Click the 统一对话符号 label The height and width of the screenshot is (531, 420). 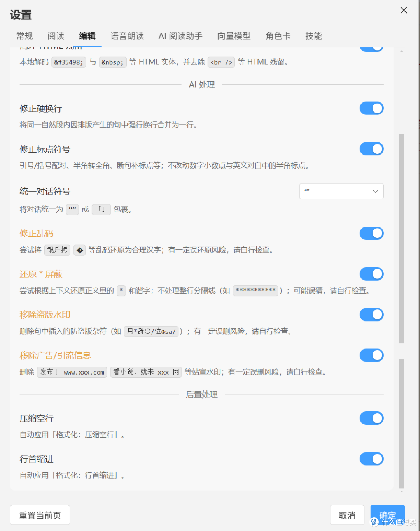[45, 192]
